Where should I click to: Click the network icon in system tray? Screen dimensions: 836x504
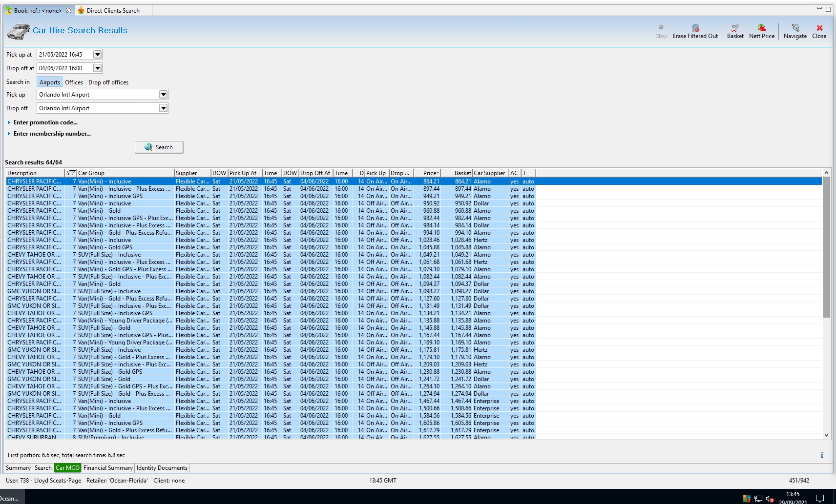758,499
